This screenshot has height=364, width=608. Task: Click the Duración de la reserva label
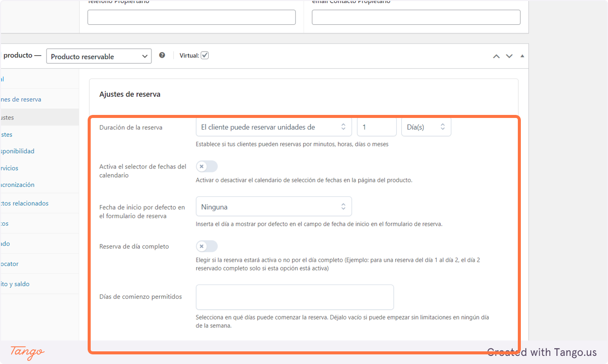click(x=131, y=128)
